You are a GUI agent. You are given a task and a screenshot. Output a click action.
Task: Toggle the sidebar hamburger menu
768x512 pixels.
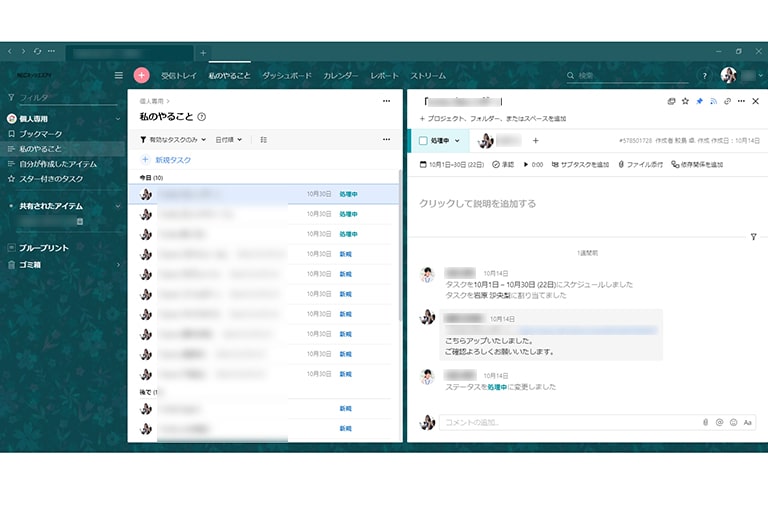119,75
